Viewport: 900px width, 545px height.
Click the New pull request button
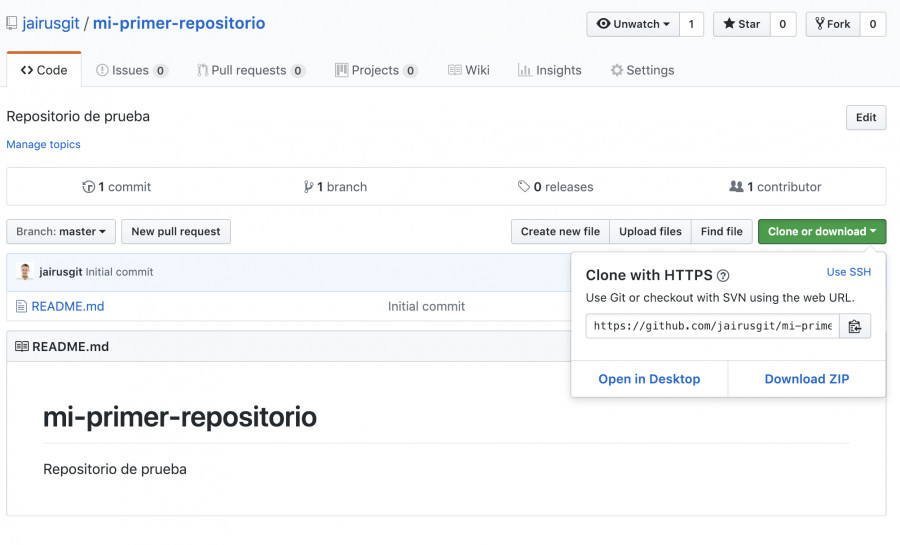coord(176,231)
